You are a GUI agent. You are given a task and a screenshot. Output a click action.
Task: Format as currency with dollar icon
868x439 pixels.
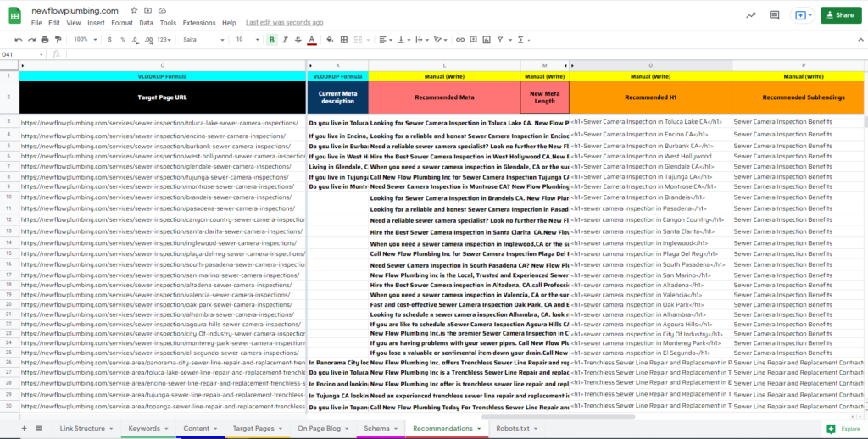(109, 40)
